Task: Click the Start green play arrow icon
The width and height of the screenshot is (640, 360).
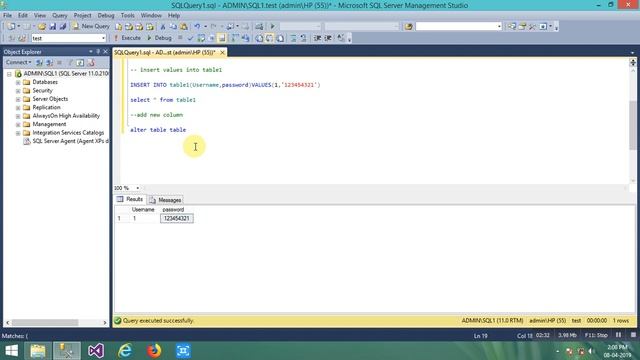Action: [x=272, y=26]
